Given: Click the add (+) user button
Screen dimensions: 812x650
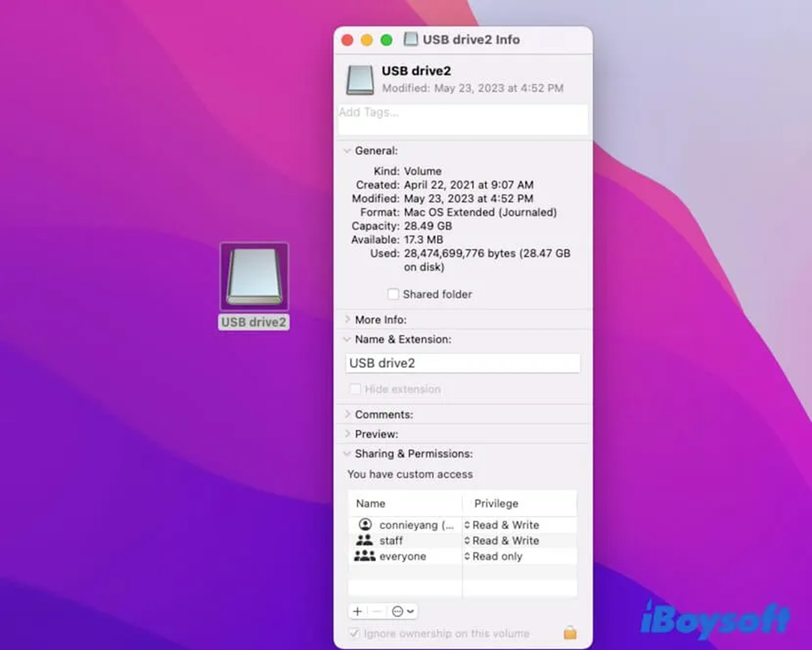Looking at the screenshot, I should [357, 611].
